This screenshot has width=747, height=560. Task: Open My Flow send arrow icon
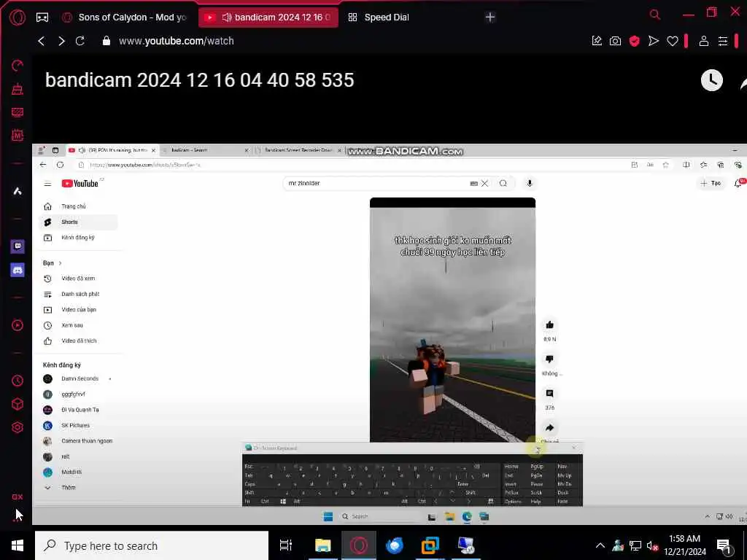pos(653,41)
